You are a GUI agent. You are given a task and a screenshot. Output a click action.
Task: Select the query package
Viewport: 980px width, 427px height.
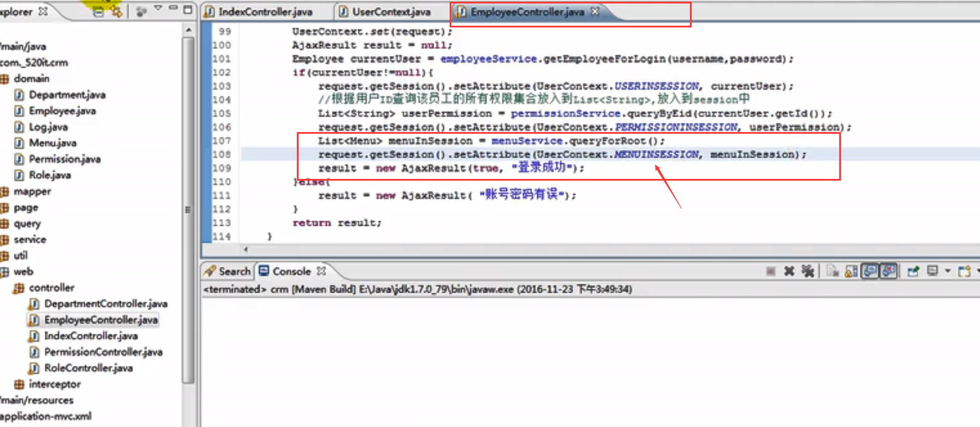click(x=27, y=224)
